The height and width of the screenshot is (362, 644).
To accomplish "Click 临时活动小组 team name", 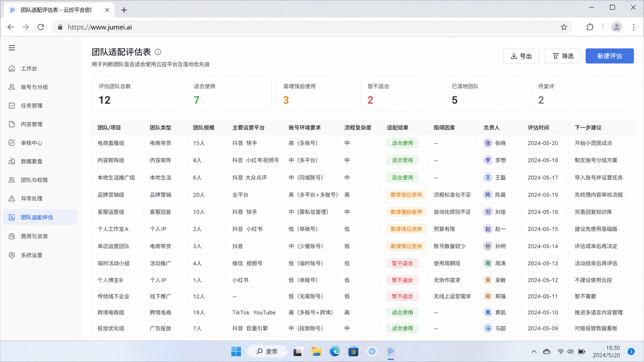I will coord(114,264).
